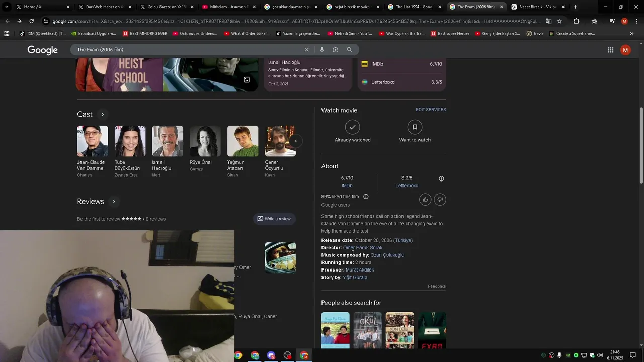Image resolution: width=644 pixels, height=362 pixels.
Task: Open İsmail Hacıoğlu cast photo
Action: (x=168, y=141)
